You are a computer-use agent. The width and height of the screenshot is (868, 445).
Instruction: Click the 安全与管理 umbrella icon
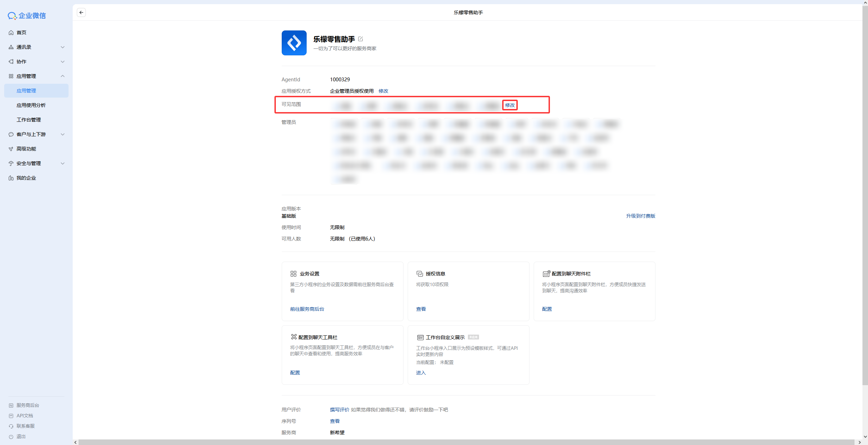pos(11,163)
